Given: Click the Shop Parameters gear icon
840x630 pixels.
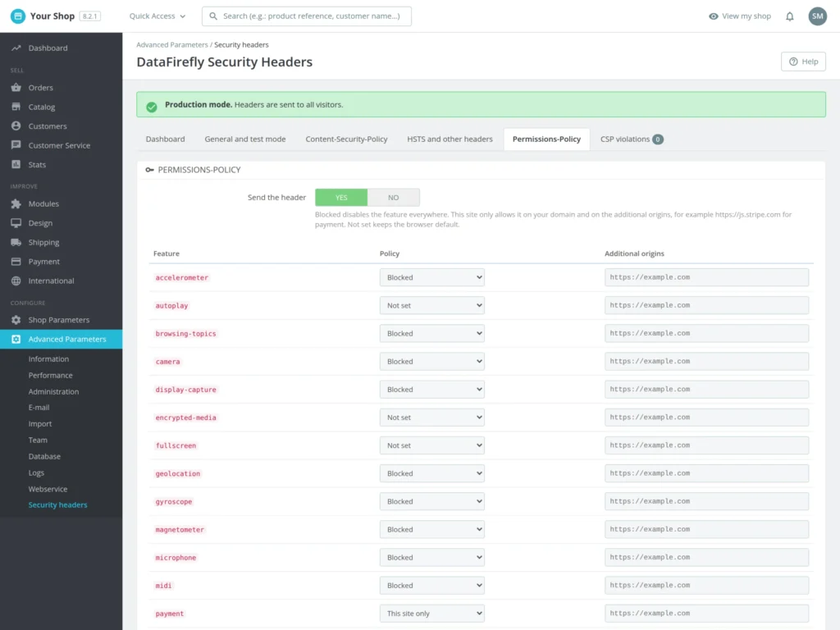Looking at the screenshot, I should click(x=16, y=320).
